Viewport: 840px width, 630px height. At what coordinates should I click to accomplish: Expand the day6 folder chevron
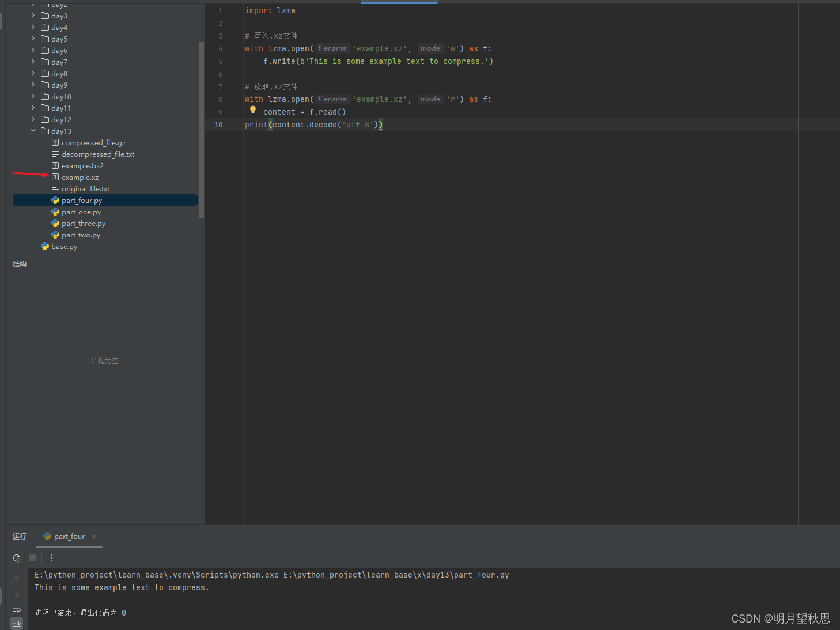33,50
